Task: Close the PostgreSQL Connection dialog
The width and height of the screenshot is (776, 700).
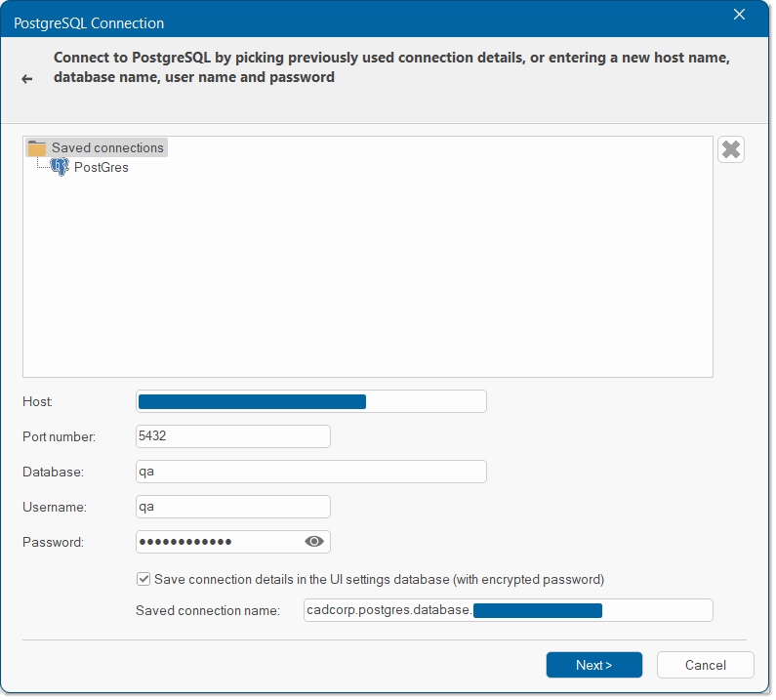Action: point(739,15)
